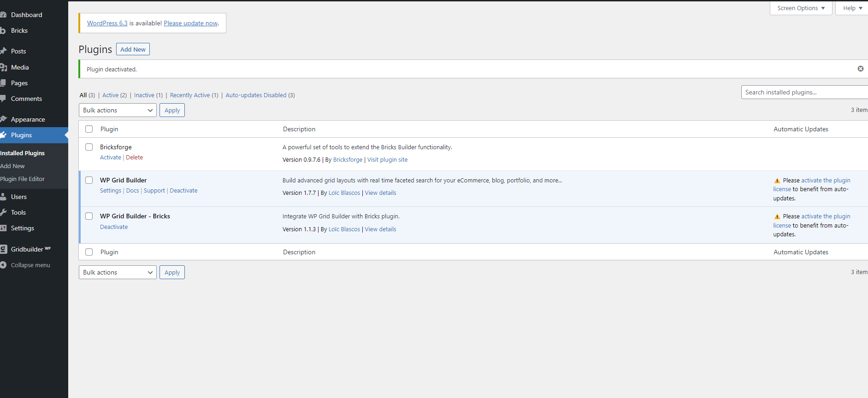Expand the Help tab
The height and width of the screenshot is (398, 868).
coord(852,8)
